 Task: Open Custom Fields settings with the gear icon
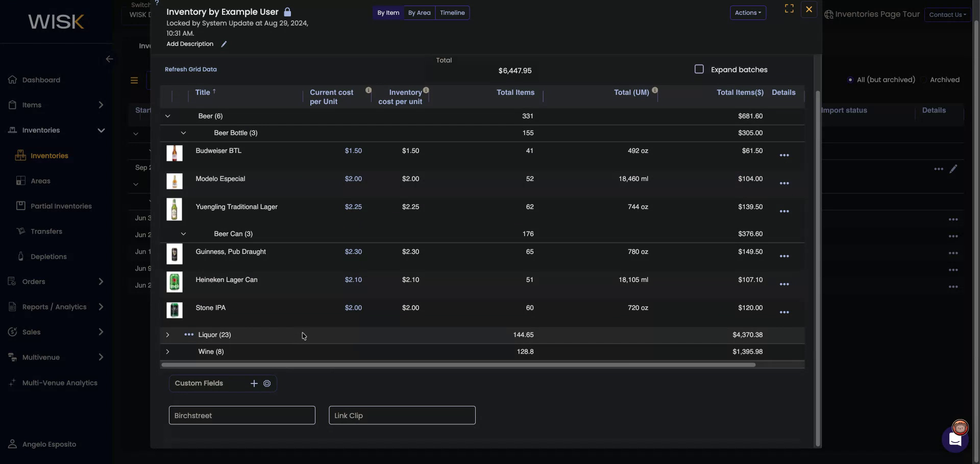coord(267,383)
